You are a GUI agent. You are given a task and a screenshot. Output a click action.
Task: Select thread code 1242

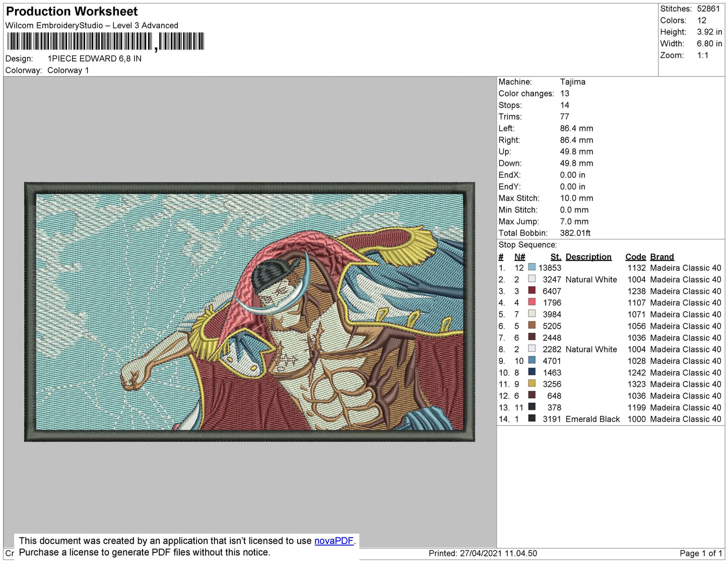[x=636, y=372]
